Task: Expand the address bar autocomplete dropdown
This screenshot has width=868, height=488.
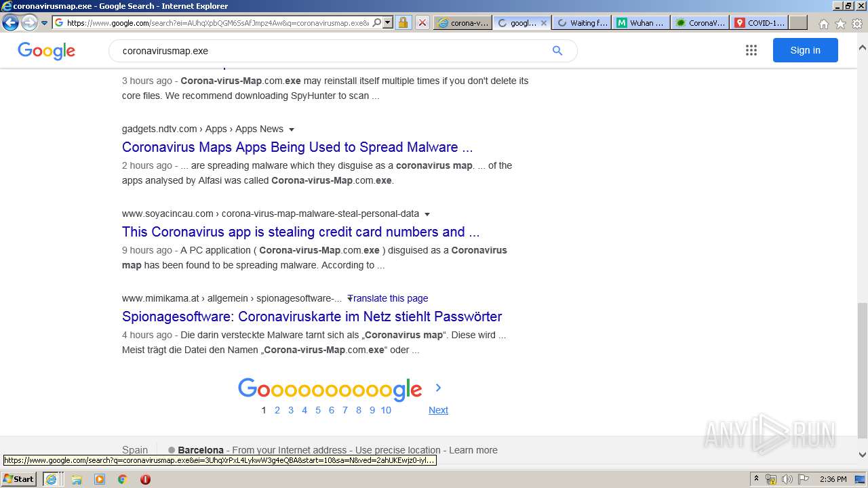Action: click(x=388, y=22)
